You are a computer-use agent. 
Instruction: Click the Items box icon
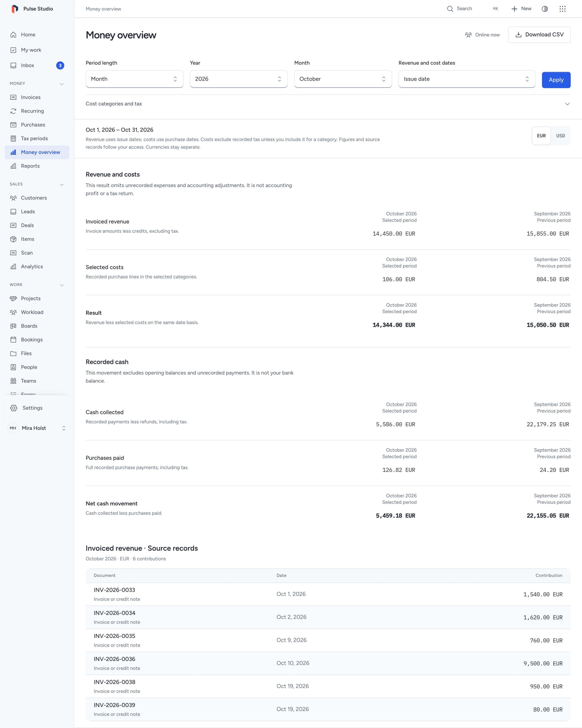pos(14,239)
